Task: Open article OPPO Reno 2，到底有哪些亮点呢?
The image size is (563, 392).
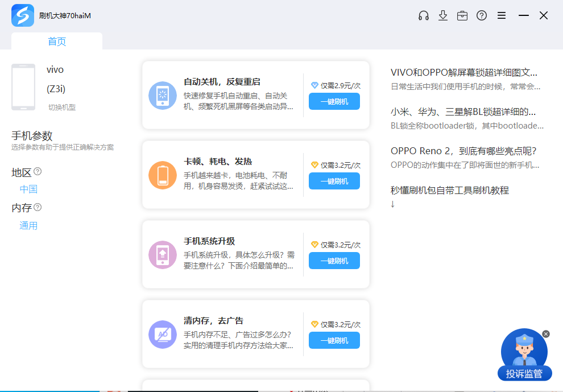Action: 463,151
